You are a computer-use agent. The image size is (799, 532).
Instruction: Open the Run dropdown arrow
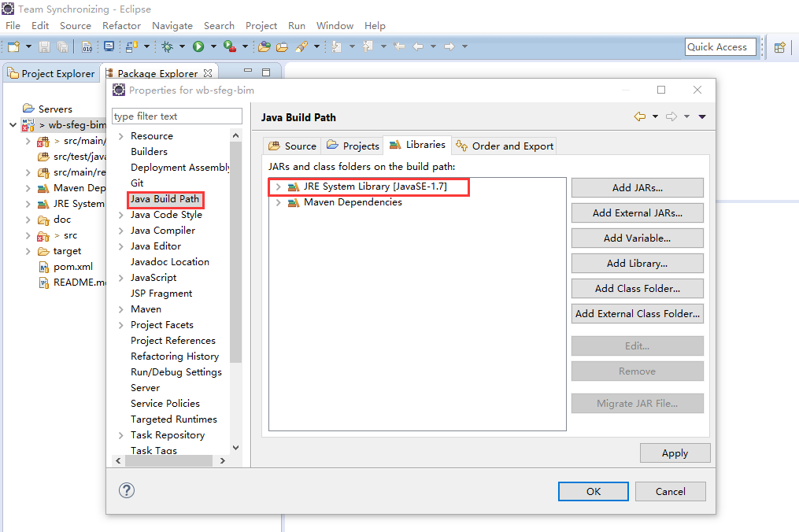pyautogui.click(x=213, y=47)
